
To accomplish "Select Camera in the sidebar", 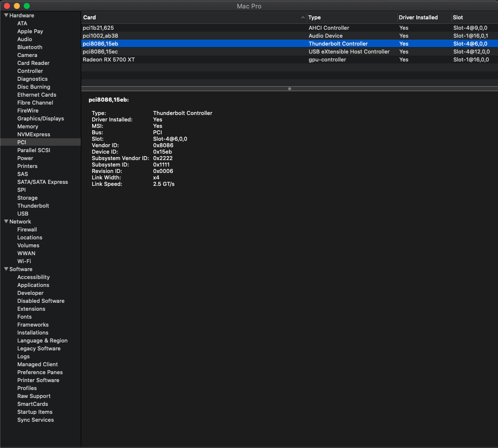I will click(27, 55).
